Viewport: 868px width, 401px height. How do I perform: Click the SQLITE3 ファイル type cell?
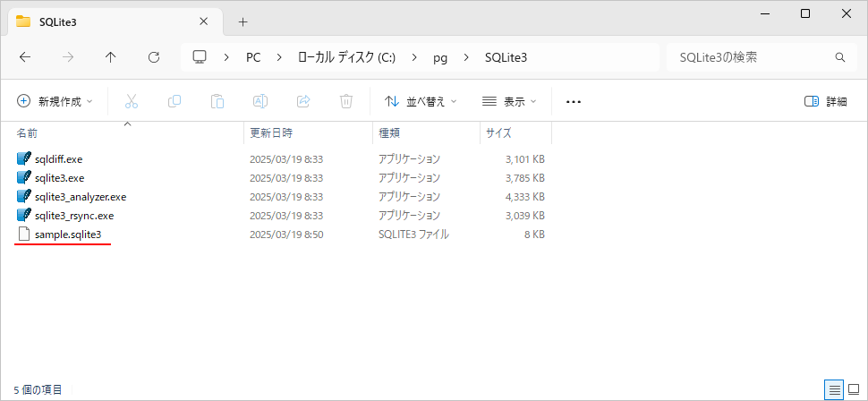[413, 235]
